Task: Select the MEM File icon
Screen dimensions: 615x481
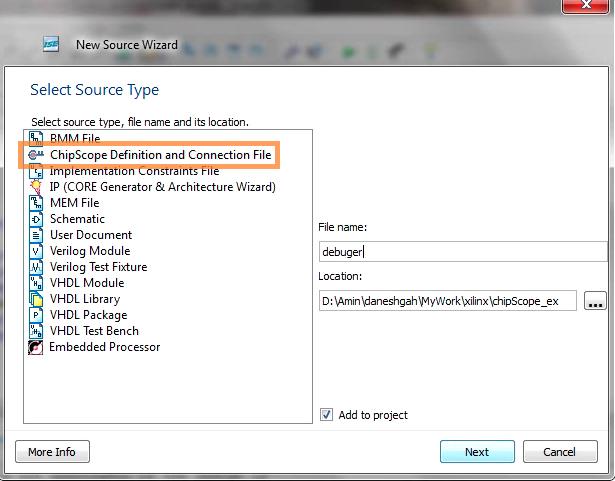Action: tap(36, 203)
